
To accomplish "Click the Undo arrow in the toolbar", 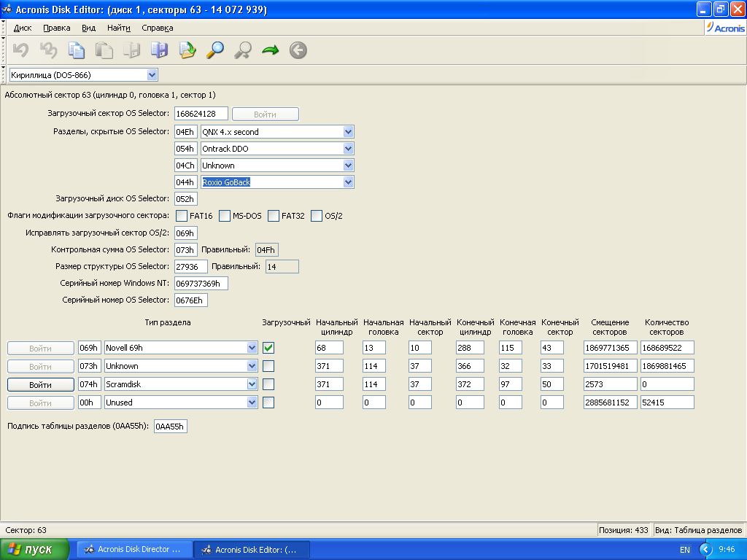I will pyautogui.click(x=21, y=50).
